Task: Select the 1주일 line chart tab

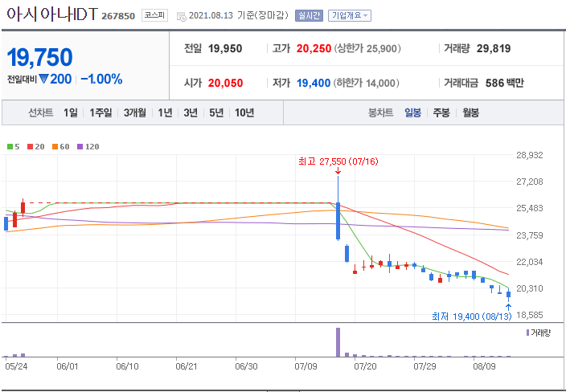Action: tap(100, 113)
